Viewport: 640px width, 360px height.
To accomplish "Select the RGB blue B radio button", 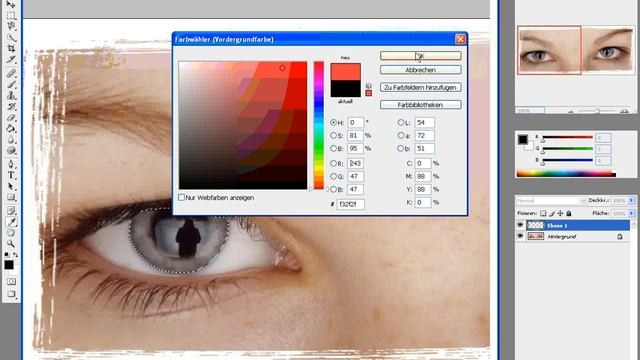I will [x=333, y=189].
